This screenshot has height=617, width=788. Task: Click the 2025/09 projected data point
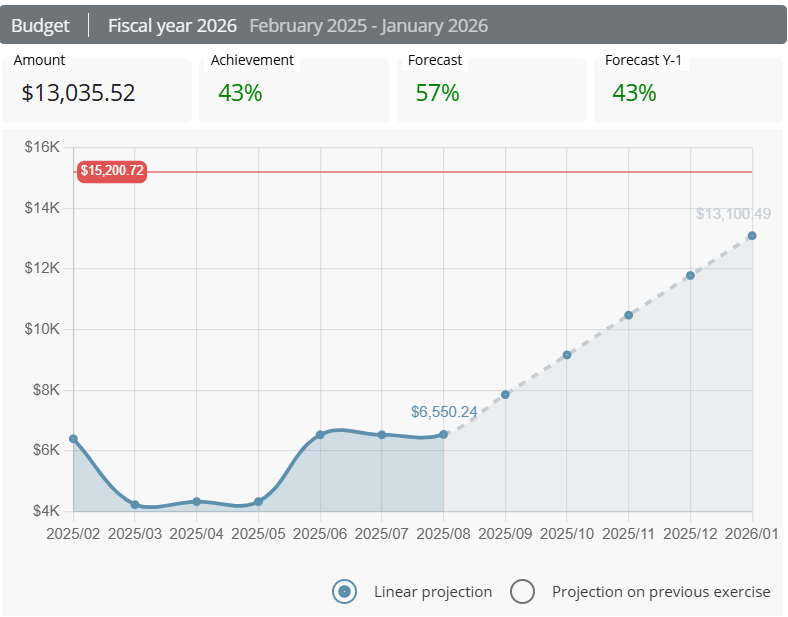pyautogui.click(x=506, y=394)
